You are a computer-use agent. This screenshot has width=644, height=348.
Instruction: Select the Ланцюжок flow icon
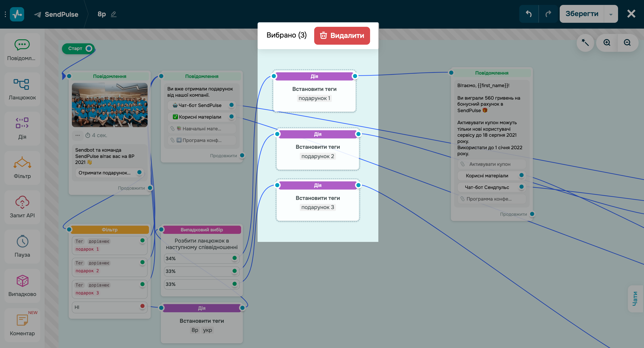[x=22, y=84]
